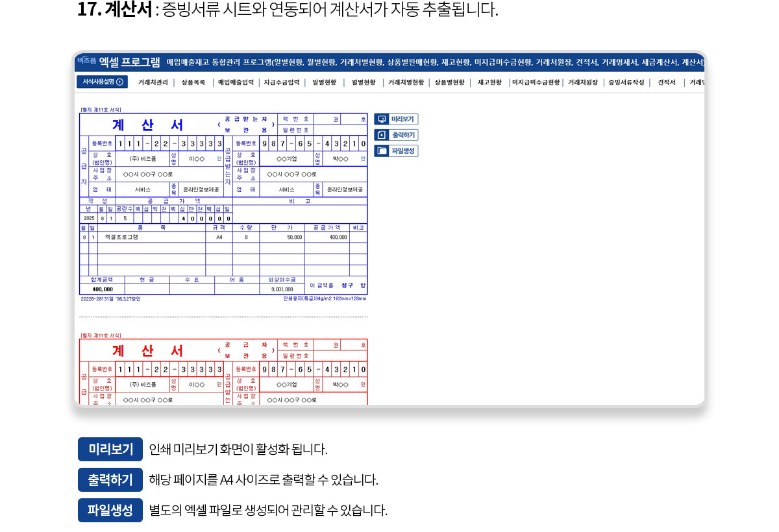779x532 pixels.
Task: Click the blue 미리보기 legend badge below
Action: 110,449
